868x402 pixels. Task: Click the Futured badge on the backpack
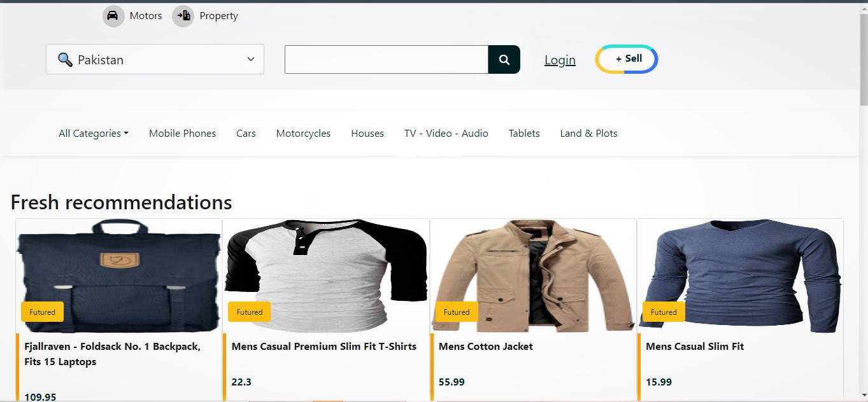[42, 312]
